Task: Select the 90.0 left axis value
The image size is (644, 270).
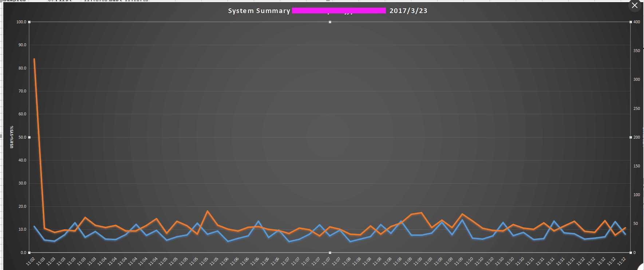Action: coord(23,45)
